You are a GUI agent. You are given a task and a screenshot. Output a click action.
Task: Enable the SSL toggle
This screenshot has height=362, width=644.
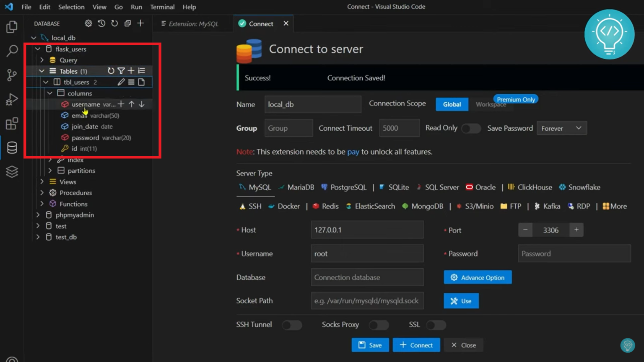pyautogui.click(x=436, y=325)
